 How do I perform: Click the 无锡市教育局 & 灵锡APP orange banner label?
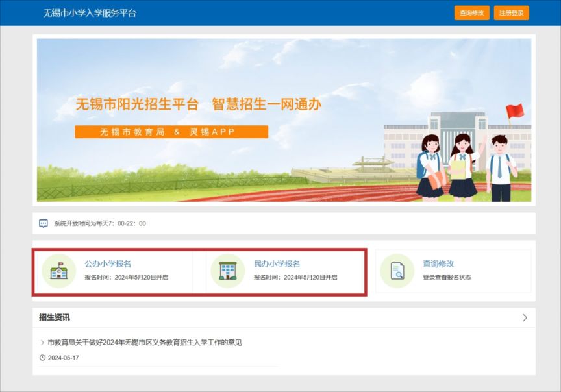point(171,132)
